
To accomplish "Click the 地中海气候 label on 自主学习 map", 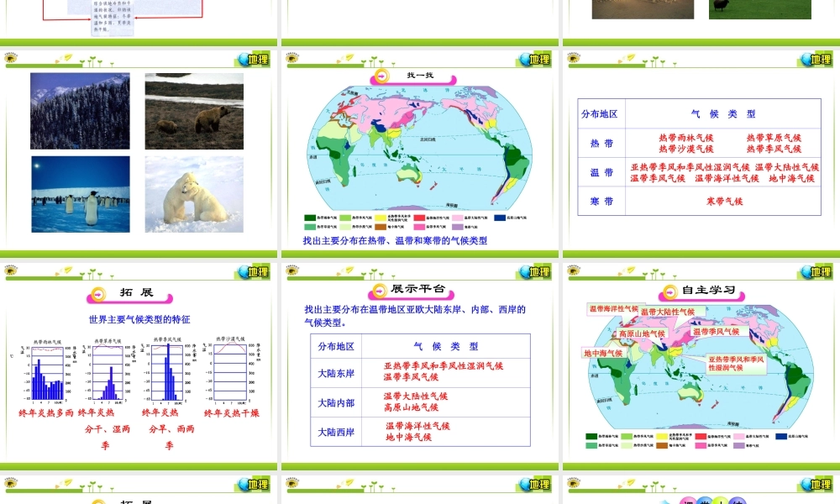I will pyautogui.click(x=603, y=354).
